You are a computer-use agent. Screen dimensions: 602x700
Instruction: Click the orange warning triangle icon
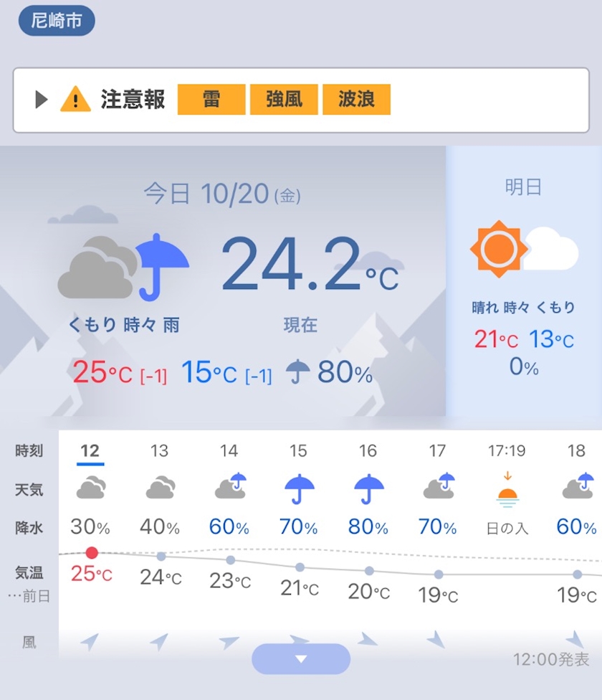[x=75, y=99]
